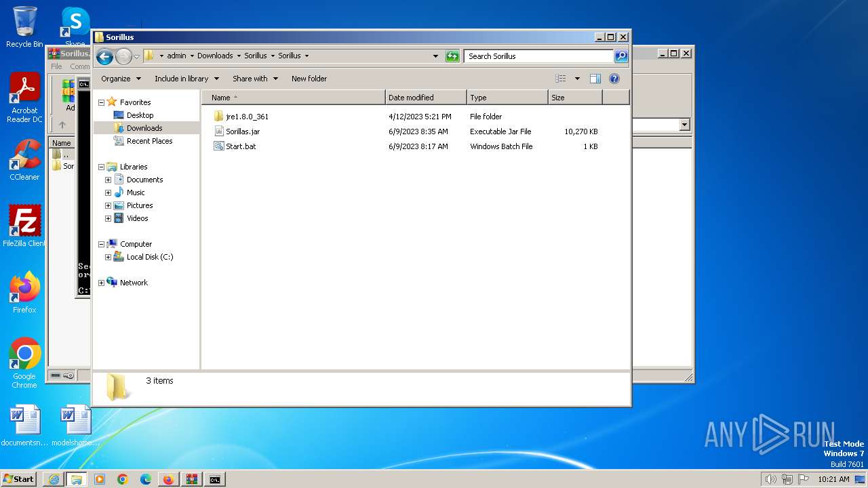Select the modelshome Word file on desktop
The image size is (868, 488).
point(75,426)
